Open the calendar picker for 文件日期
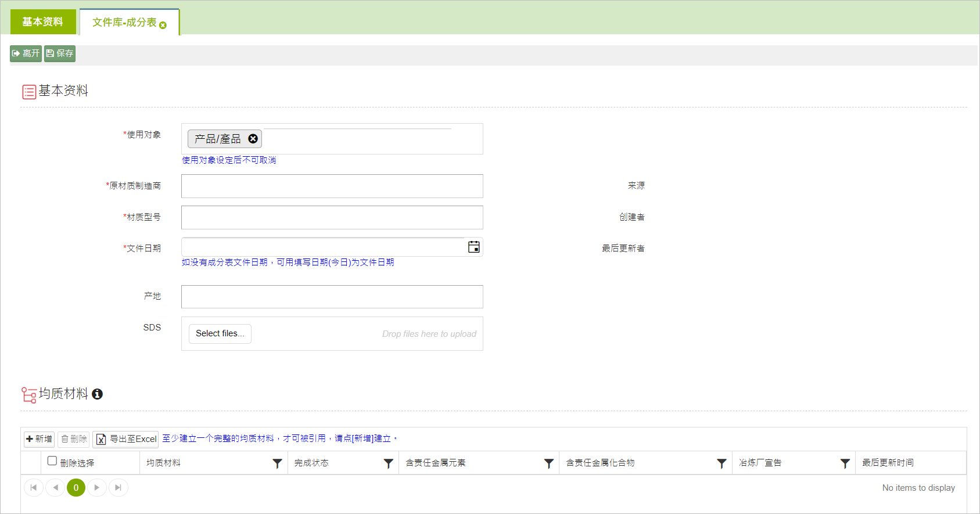This screenshot has width=980, height=514. 474,247
